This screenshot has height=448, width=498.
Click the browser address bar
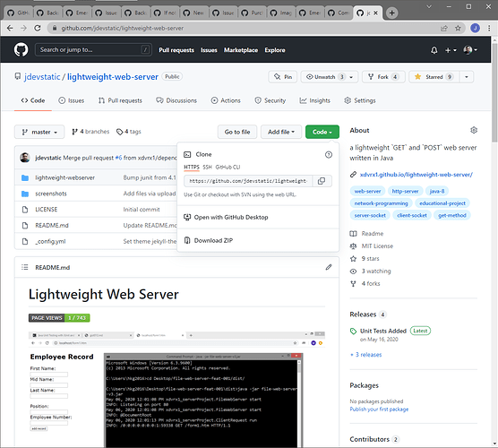tap(245, 29)
